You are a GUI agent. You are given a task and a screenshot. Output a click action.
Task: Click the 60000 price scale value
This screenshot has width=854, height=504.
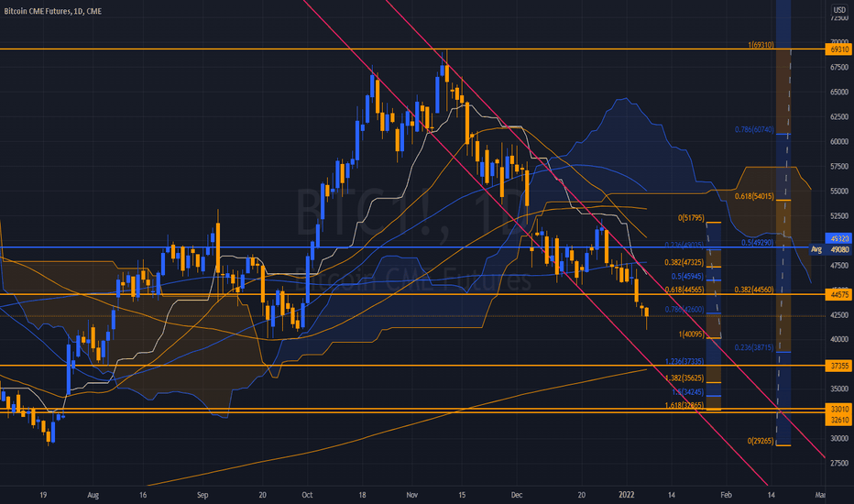[838, 141]
